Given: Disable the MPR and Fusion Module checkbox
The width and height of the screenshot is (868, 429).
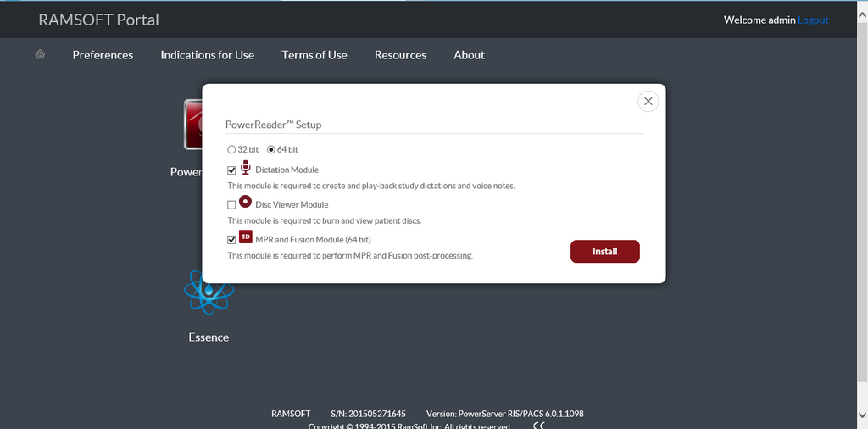Looking at the screenshot, I should (231, 240).
